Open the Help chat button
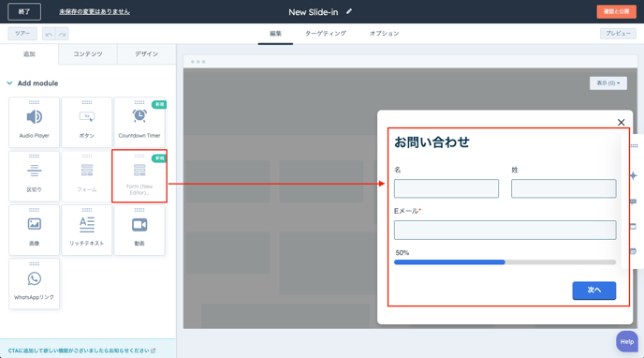The width and height of the screenshot is (644, 358). (x=627, y=341)
